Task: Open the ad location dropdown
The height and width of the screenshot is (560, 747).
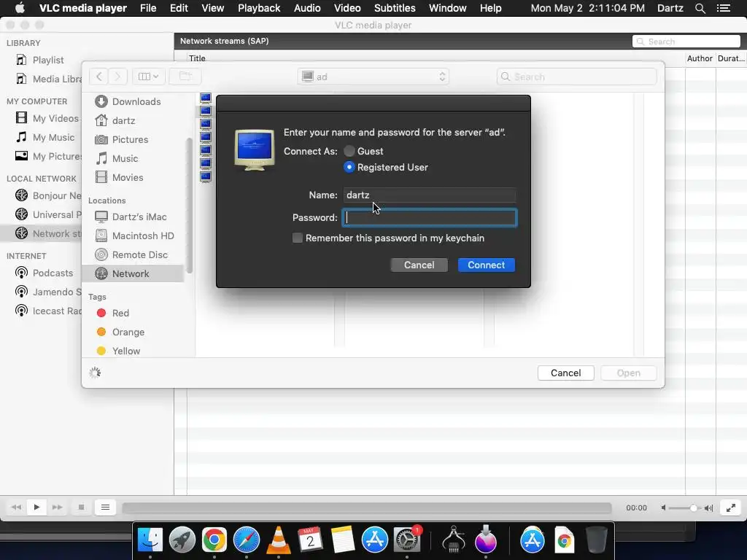Action: click(373, 77)
